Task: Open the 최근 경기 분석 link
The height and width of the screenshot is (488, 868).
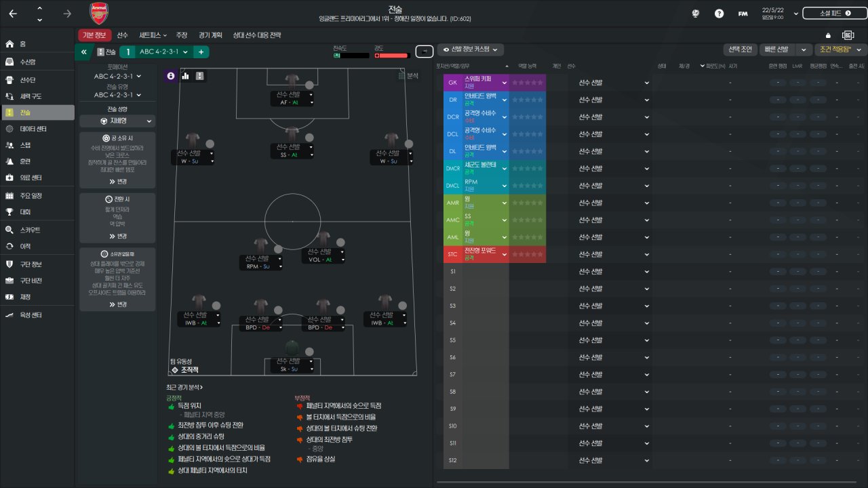Action: click(184, 388)
